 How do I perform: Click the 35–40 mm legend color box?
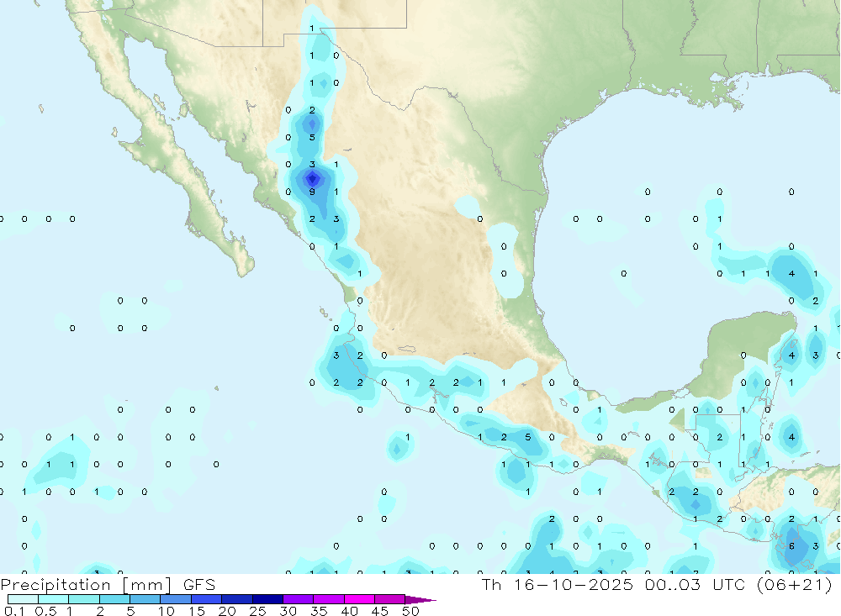tap(328, 599)
